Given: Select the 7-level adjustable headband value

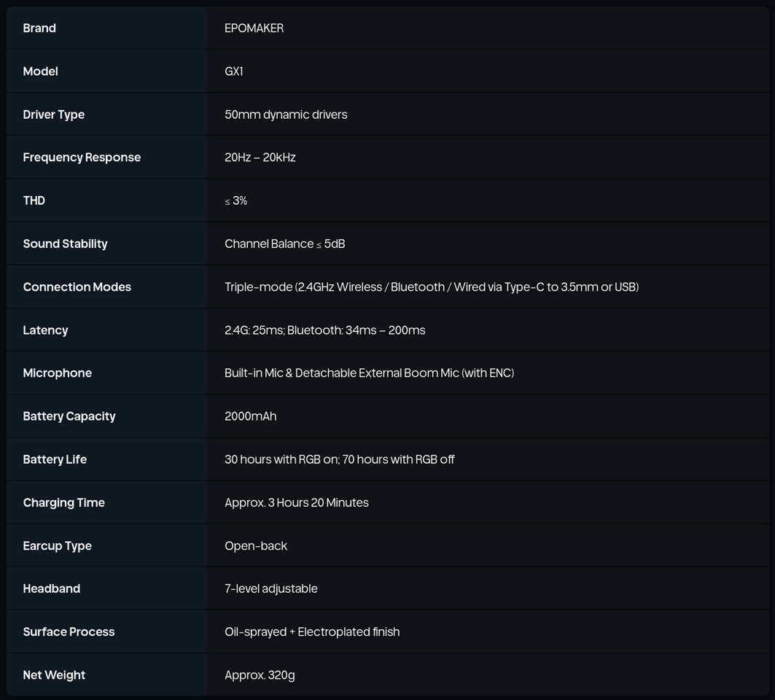Looking at the screenshot, I should tap(271, 588).
